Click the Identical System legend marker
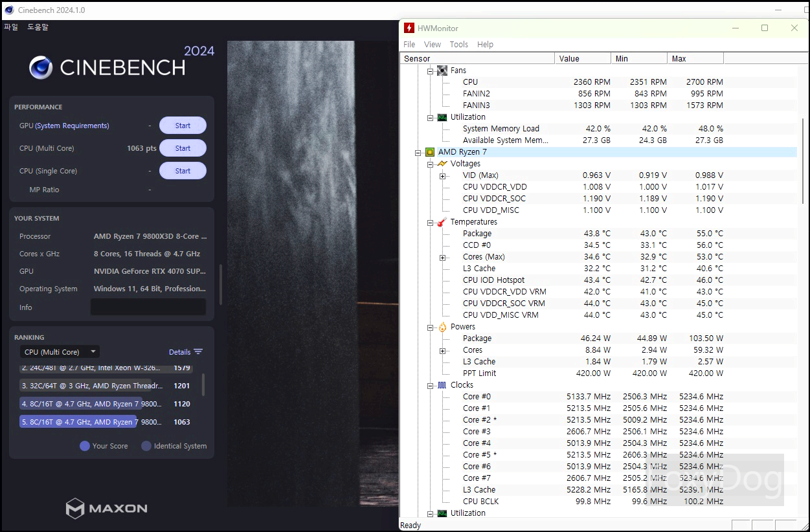Image resolution: width=810 pixels, height=532 pixels. pos(146,446)
